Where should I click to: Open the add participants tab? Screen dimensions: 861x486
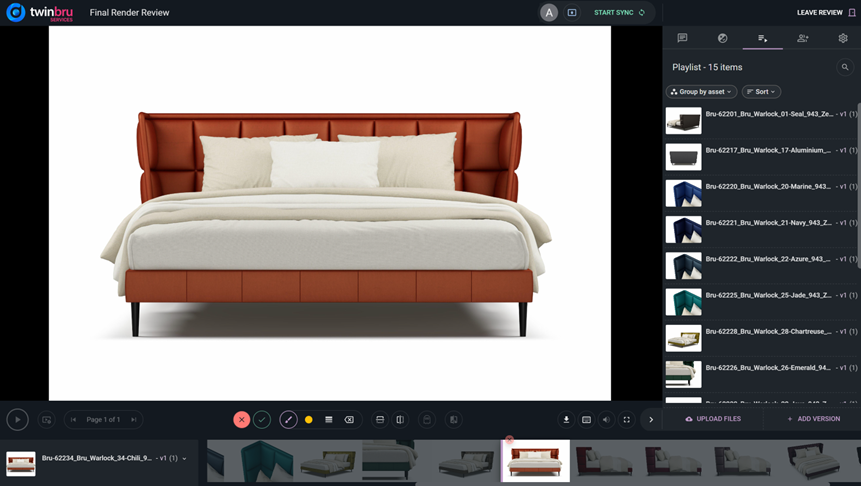coord(803,38)
